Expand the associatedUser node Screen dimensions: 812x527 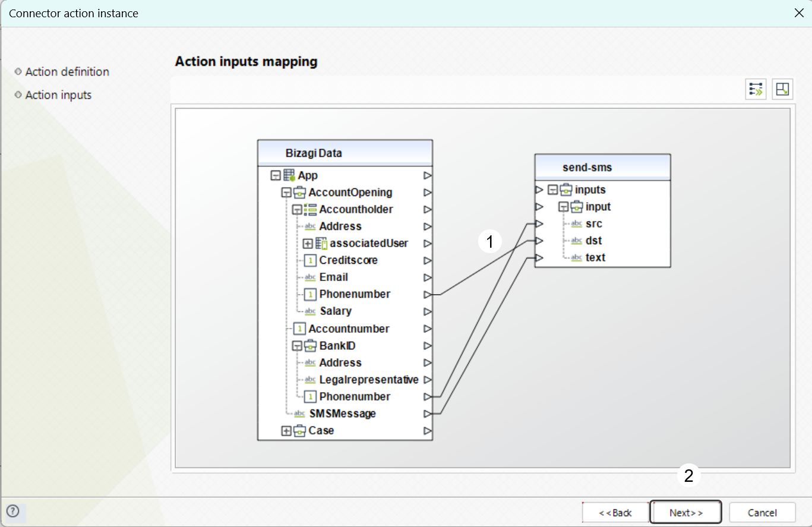coord(307,244)
